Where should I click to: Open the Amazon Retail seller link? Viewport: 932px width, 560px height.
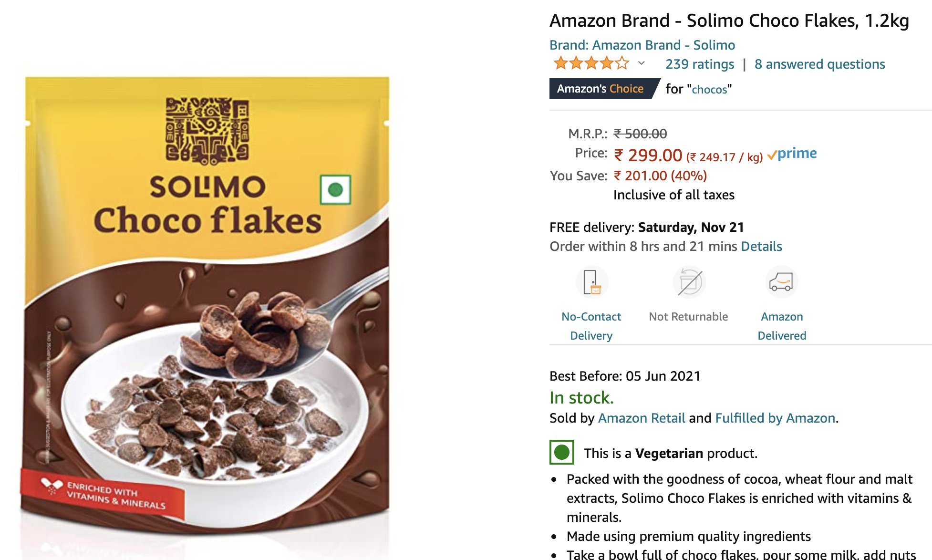(642, 418)
